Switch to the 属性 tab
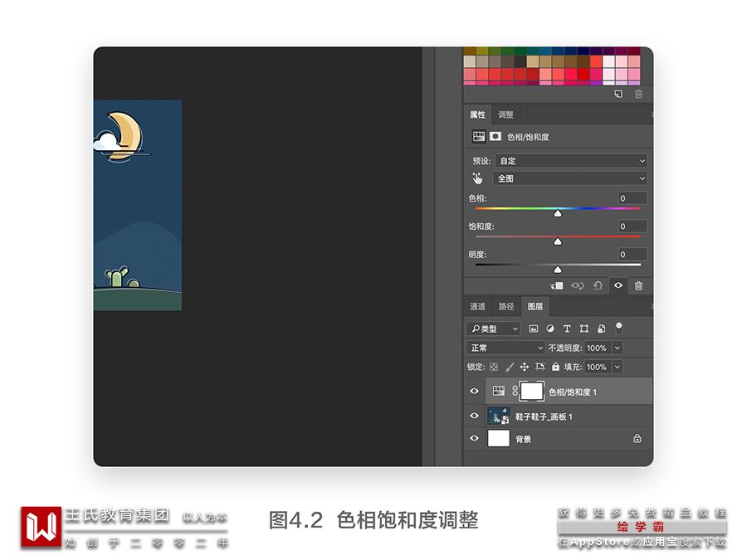 (x=477, y=114)
